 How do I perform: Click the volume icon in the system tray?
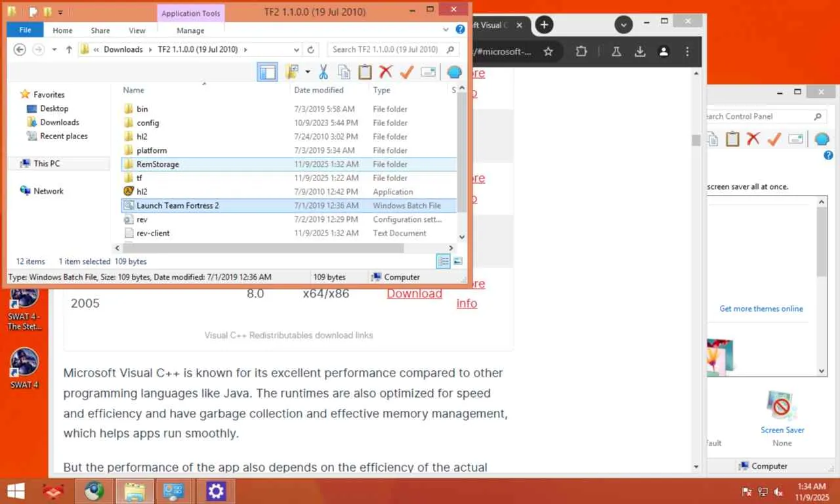pos(778,491)
